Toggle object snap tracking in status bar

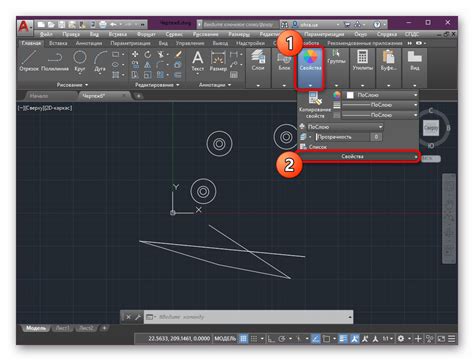point(316,339)
